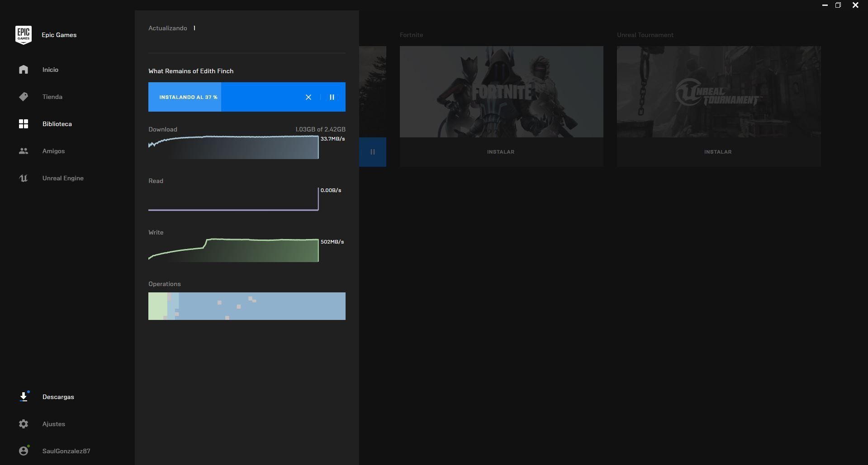Viewport: 868px width, 465px height.
Task: Open the Amigos friends icon
Action: pyautogui.click(x=24, y=151)
